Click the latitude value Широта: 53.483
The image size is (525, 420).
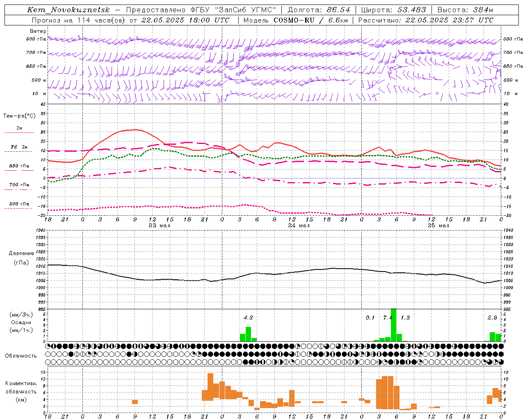[x=393, y=10]
